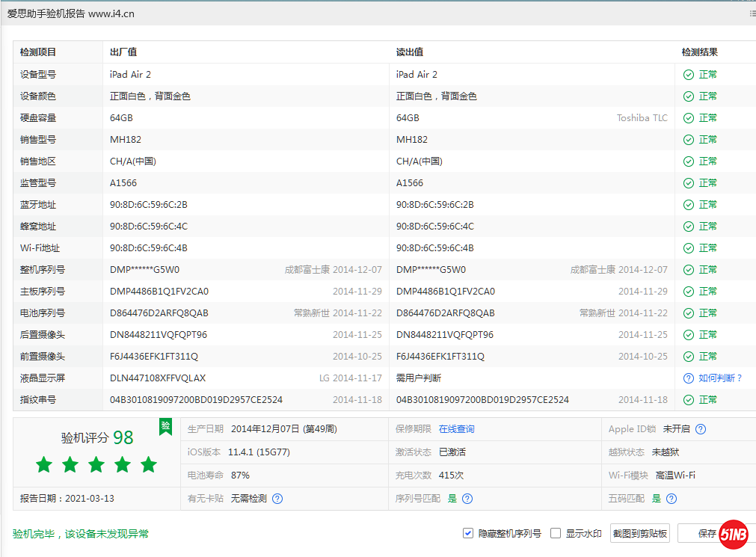Click the 检测项目 column header
756x557 pixels.
click(38, 52)
